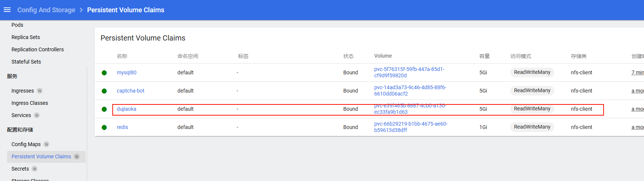Click the N badge beside Secrets

pyautogui.click(x=34, y=169)
